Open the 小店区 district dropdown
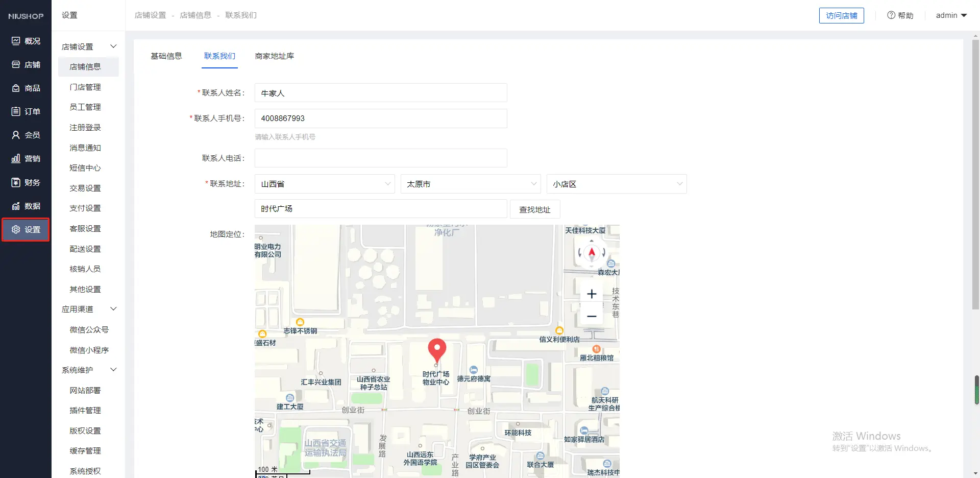Viewport: 980px width, 478px height. 616,184
